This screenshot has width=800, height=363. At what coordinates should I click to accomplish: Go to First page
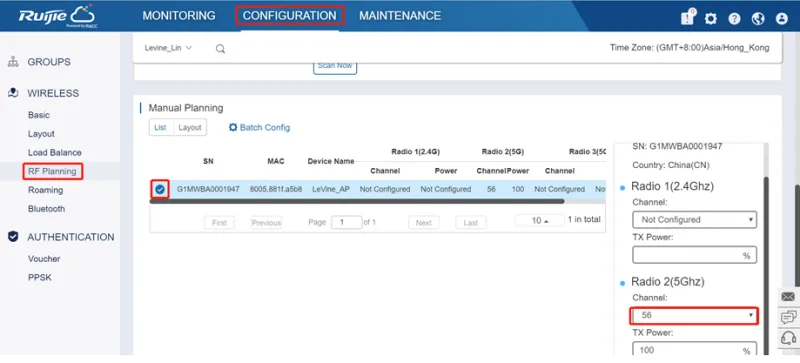click(x=219, y=223)
